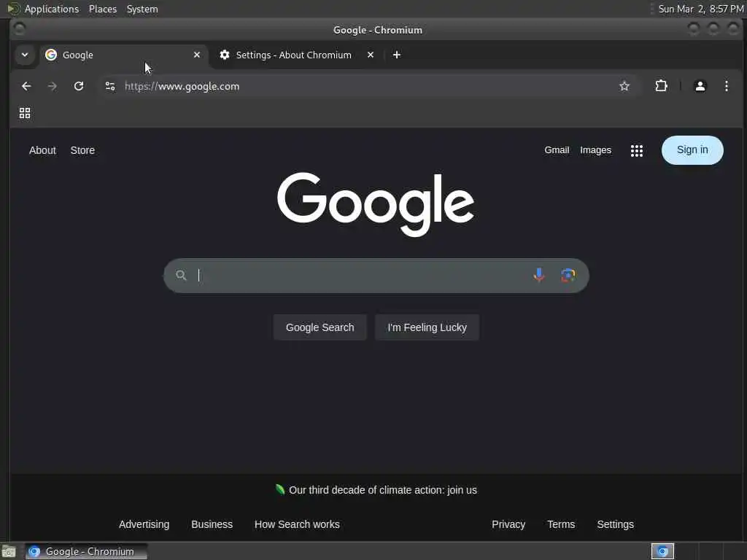Viewport: 747px width, 560px height.
Task: Start voice search with microphone icon
Action: pyautogui.click(x=539, y=275)
